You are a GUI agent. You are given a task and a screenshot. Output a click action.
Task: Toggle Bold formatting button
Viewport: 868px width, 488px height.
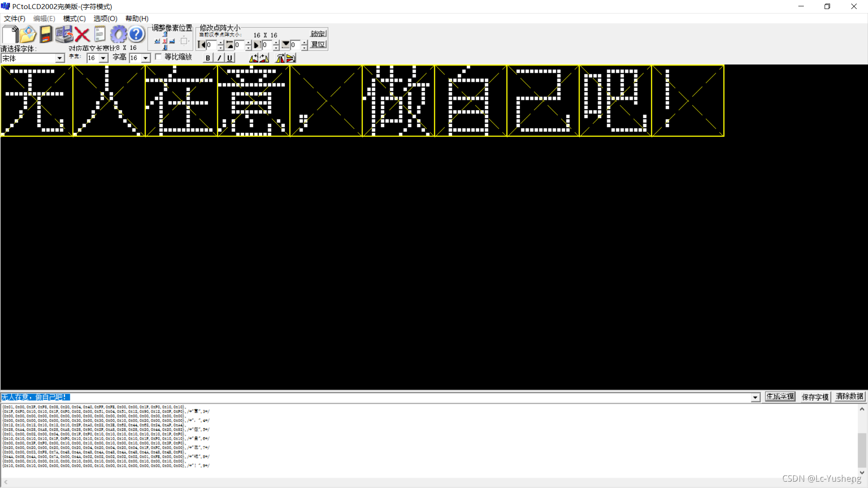point(208,58)
